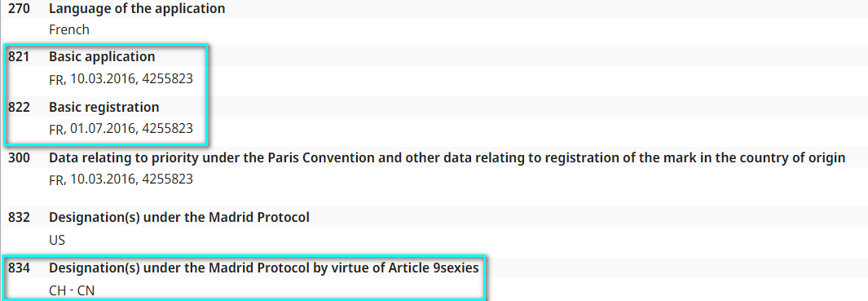The width and height of the screenshot is (868, 301).
Task: Select the 'CH - CN' designations
Action: 72,290
